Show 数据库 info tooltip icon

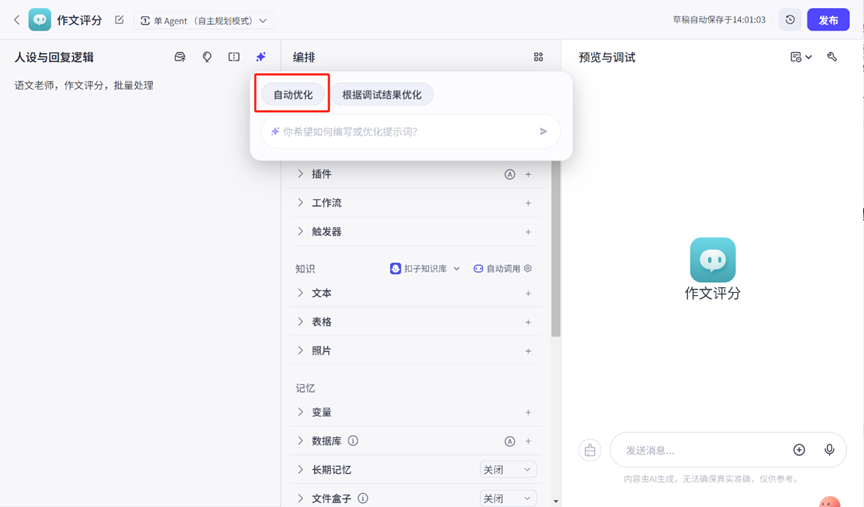(353, 441)
